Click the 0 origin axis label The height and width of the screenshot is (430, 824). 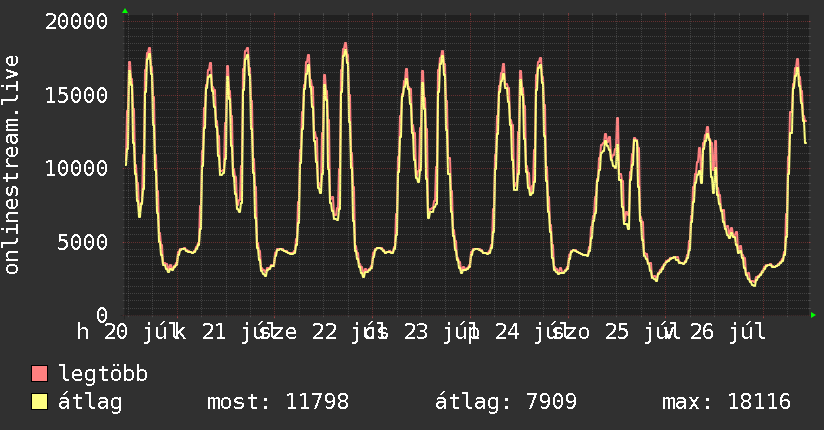coord(102,315)
